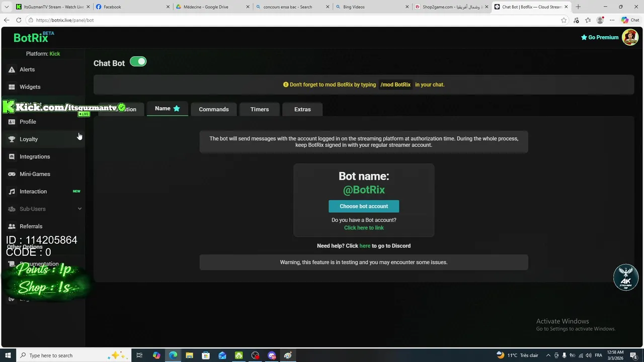Open a new browser tab with the plus icon

[x=578, y=7]
